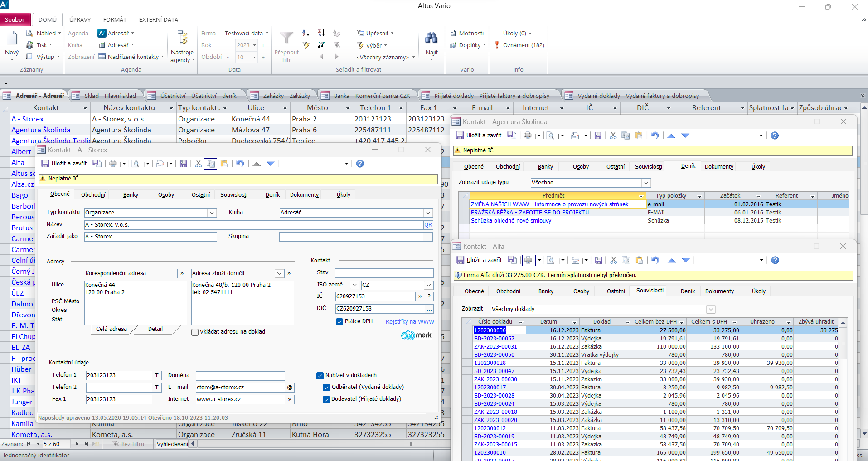
Task: Click the QR button next to Název field
Action: [x=428, y=225]
